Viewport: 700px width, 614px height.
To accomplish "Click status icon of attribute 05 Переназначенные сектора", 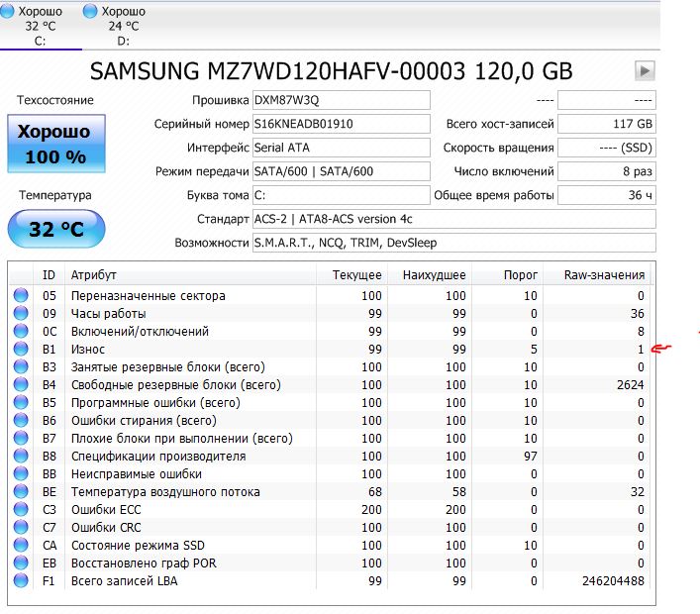I will click(x=21, y=295).
